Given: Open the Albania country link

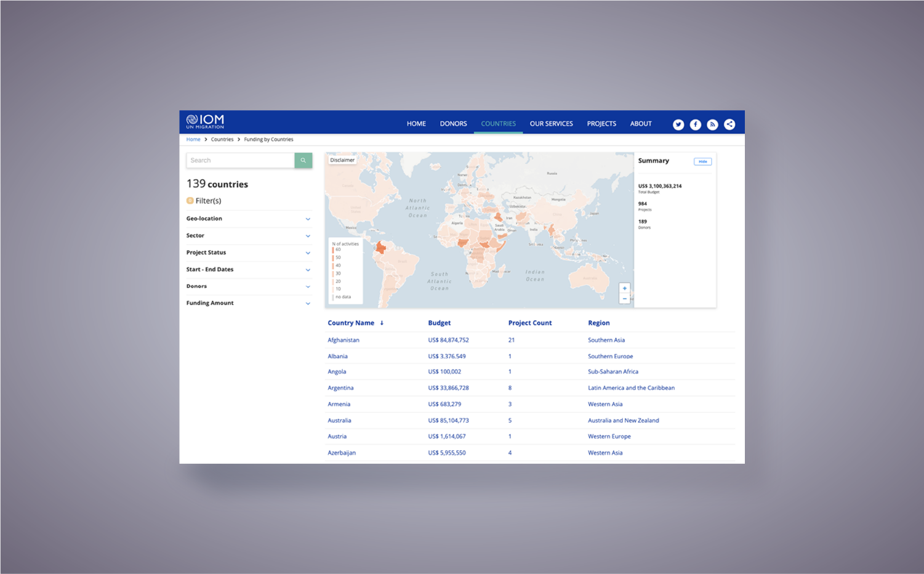Looking at the screenshot, I should click(x=338, y=356).
